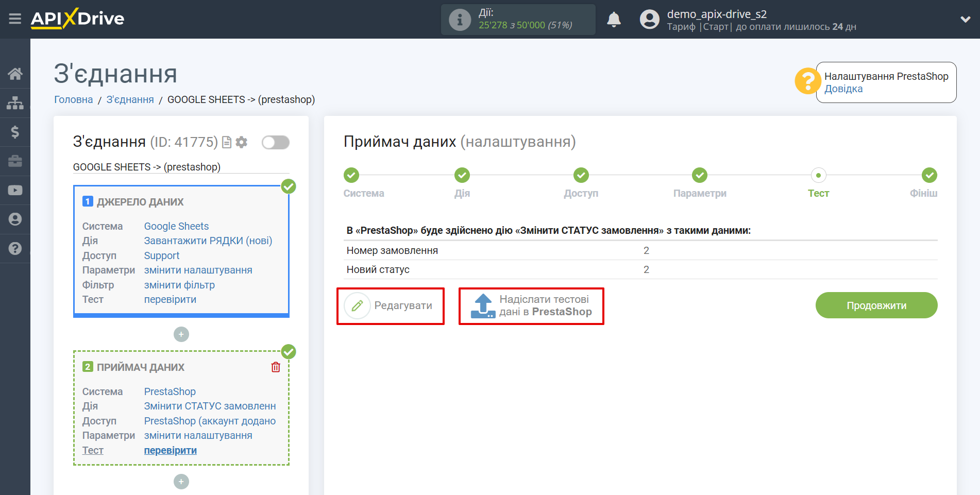
Task: Delete the data receiver with trash icon
Action: (276, 367)
